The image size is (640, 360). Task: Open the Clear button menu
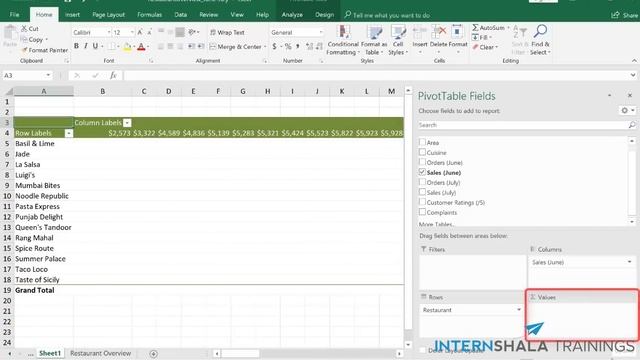(485, 47)
